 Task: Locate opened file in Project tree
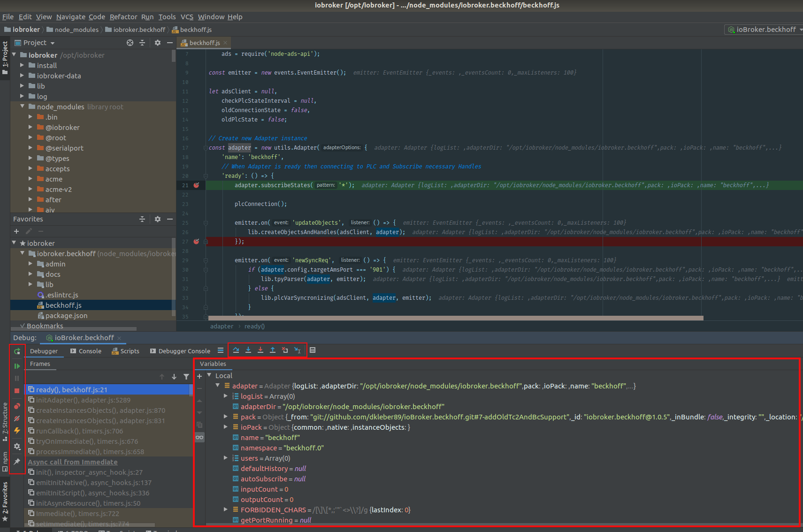point(130,43)
